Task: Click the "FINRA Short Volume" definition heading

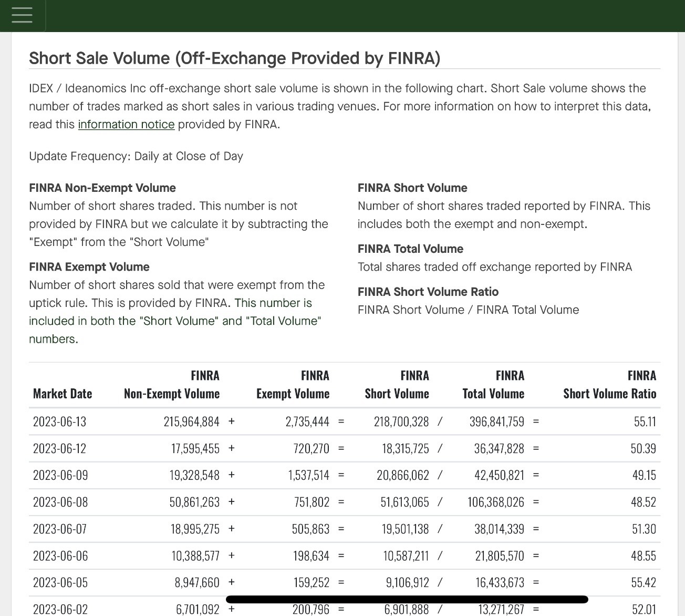Action: 412,188
